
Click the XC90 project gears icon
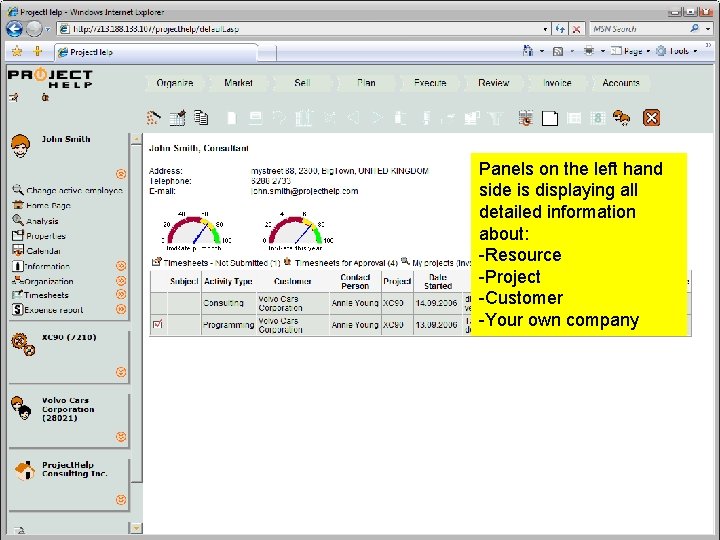click(x=23, y=344)
